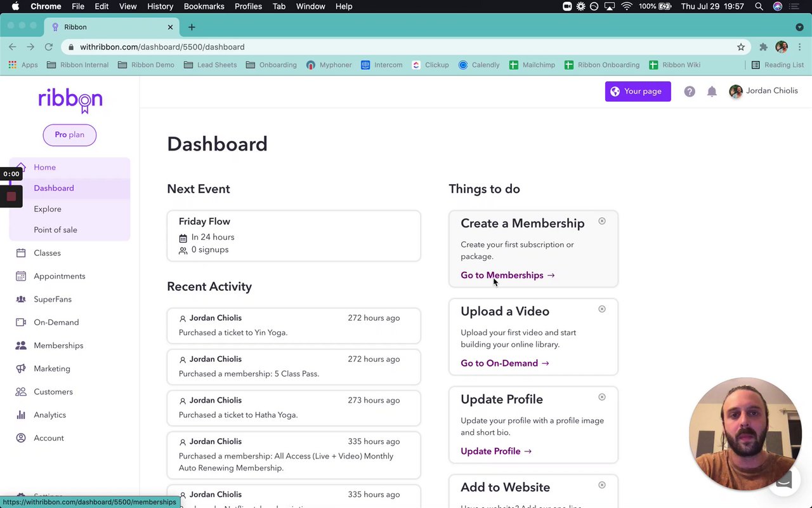Viewport: 812px width, 508px height.
Task: Open the Bookmarks menu
Action: point(204,6)
